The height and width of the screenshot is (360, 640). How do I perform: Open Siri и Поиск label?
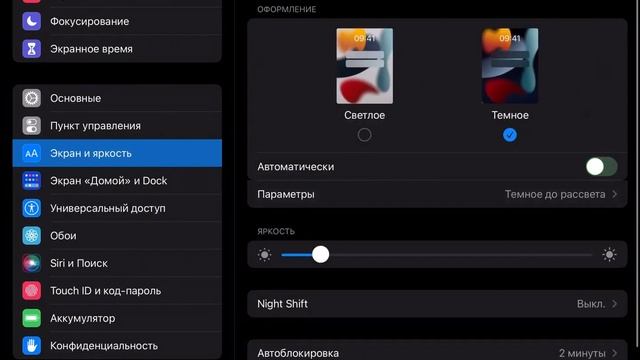coord(79,263)
